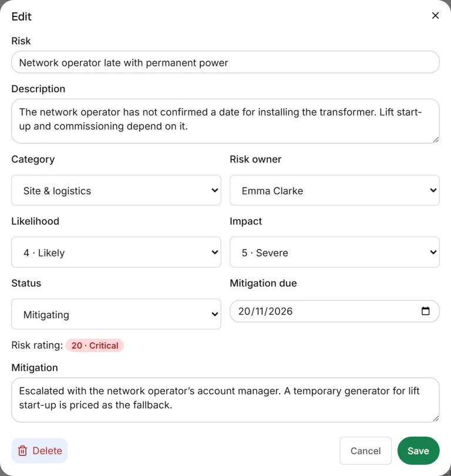
Task: Open the Likelihood dropdown
Action: (116, 252)
